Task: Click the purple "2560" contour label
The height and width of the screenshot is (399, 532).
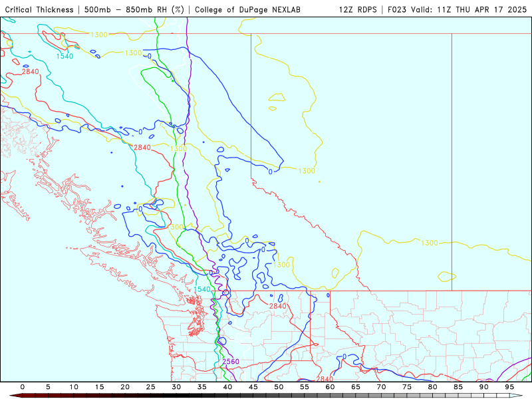Action: (x=231, y=361)
